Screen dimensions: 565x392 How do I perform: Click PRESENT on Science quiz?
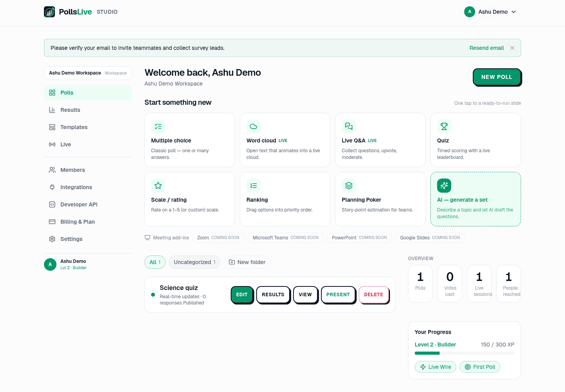(x=338, y=295)
